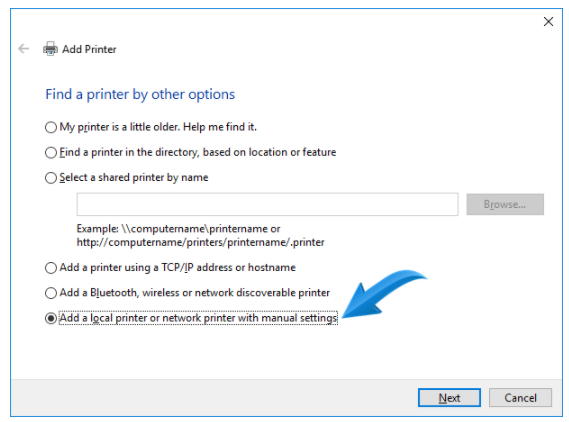The height and width of the screenshot is (422, 569).
Task: Go back using the left arrow icon
Action: (24, 48)
